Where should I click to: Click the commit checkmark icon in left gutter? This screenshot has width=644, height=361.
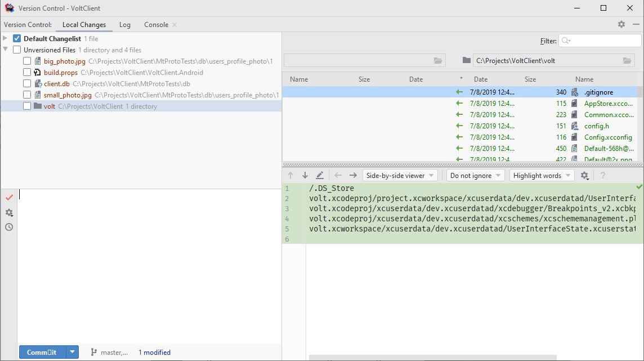tap(9, 197)
